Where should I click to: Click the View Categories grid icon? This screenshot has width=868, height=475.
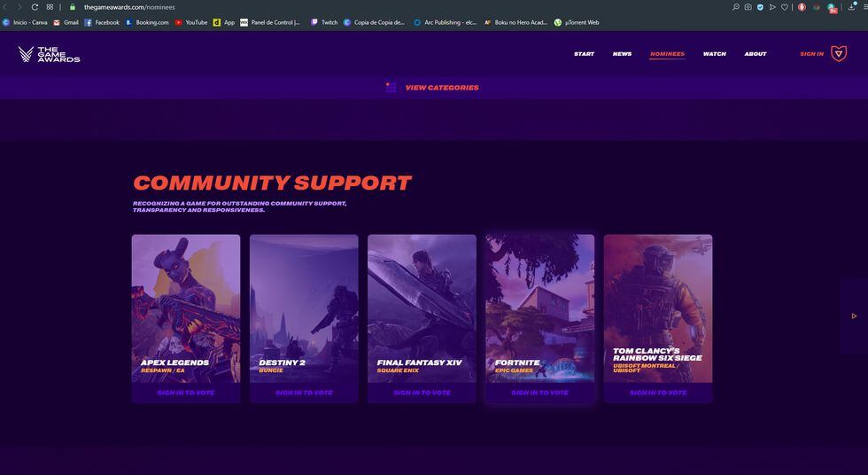pyautogui.click(x=391, y=88)
